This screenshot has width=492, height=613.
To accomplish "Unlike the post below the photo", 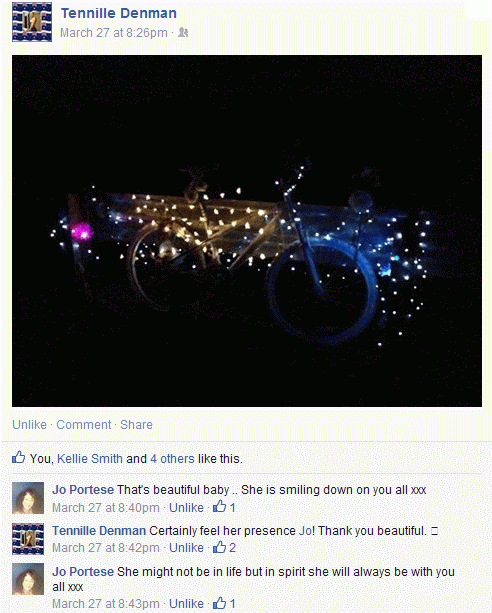I will tap(29, 425).
